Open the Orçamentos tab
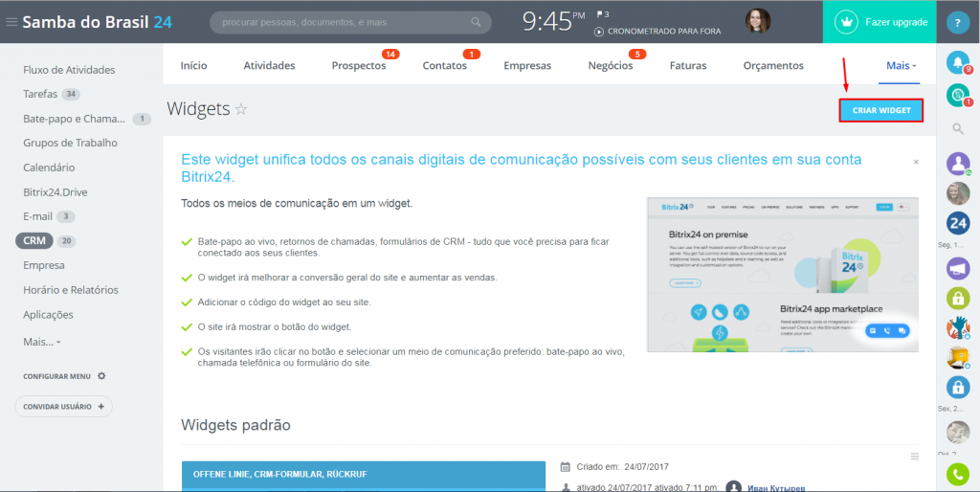The image size is (980, 492). 773,66
